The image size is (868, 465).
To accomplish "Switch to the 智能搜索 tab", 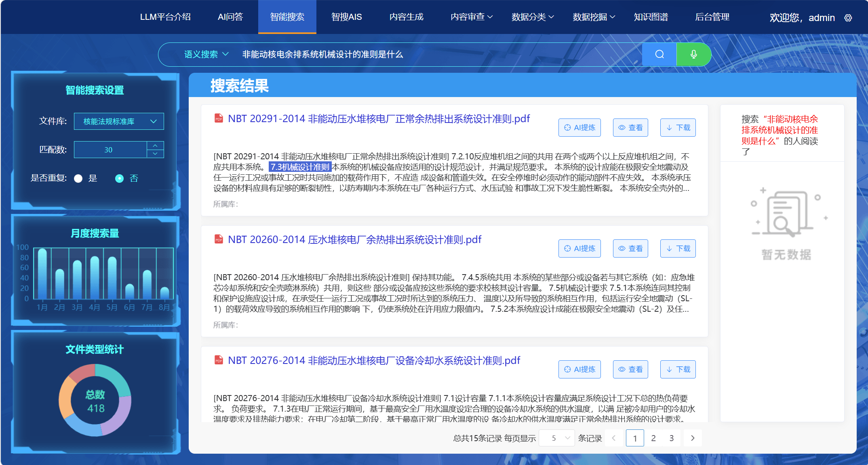I will (287, 17).
